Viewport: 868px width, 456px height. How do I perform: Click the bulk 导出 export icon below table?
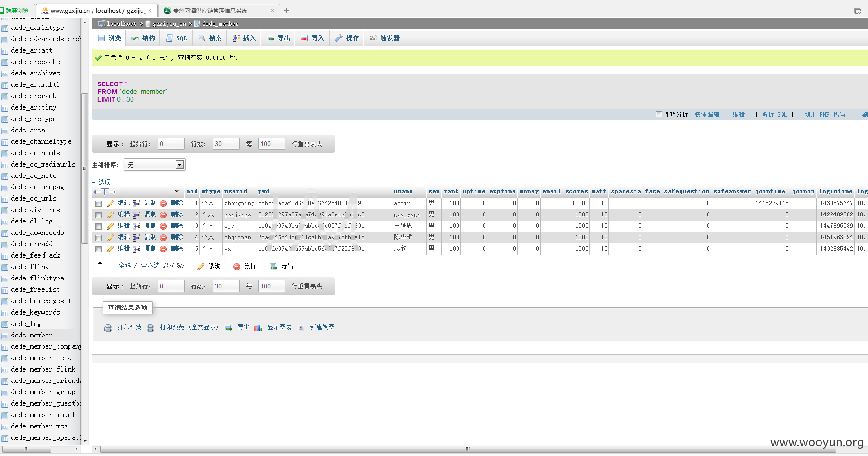click(x=273, y=266)
